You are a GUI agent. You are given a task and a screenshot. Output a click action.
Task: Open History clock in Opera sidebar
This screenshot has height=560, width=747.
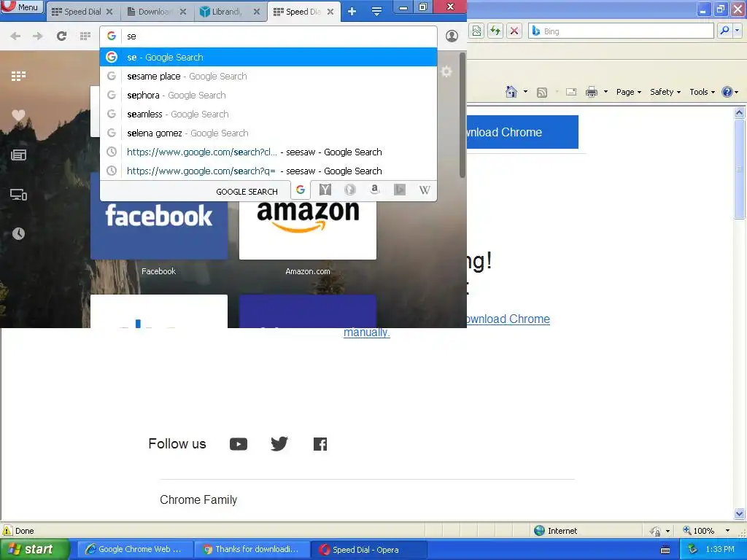click(18, 234)
